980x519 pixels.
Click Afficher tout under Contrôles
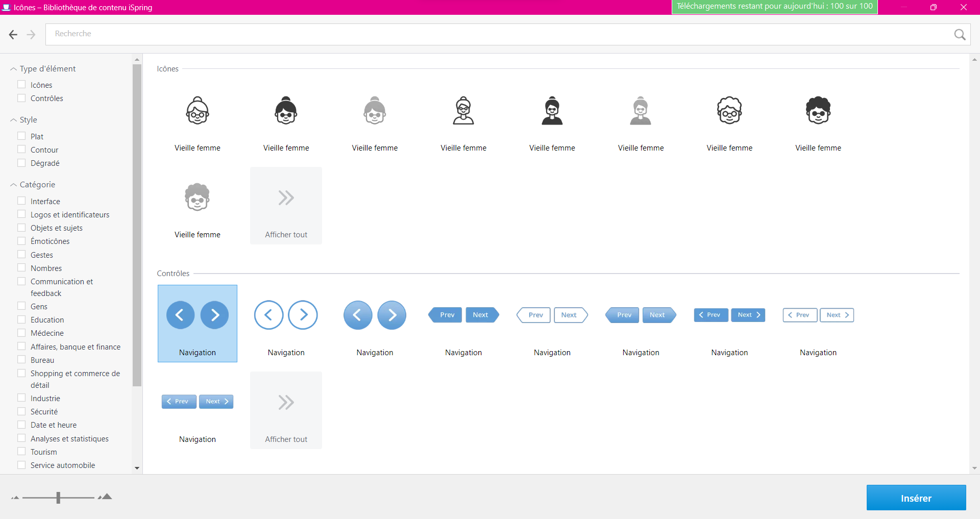pos(286,410)
